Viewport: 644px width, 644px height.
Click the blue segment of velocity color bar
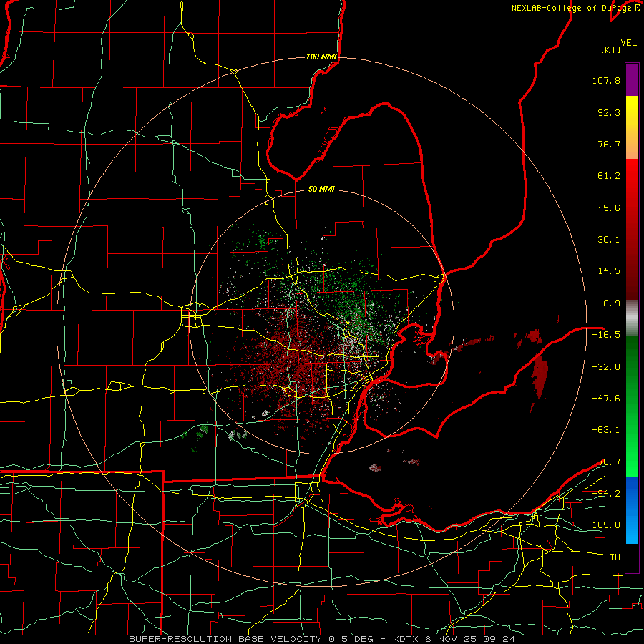click(632, 510)
